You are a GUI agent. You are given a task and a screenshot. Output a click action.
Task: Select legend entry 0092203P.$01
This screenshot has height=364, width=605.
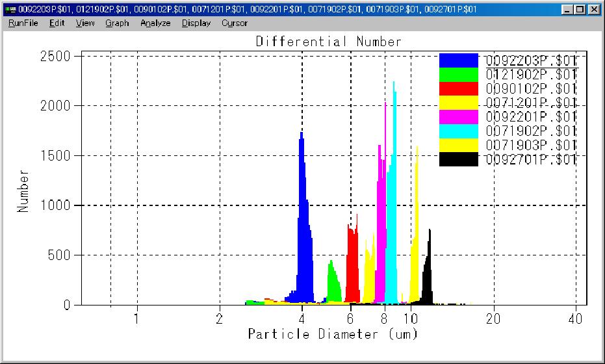pyautogui.click(x=531, y=60)
